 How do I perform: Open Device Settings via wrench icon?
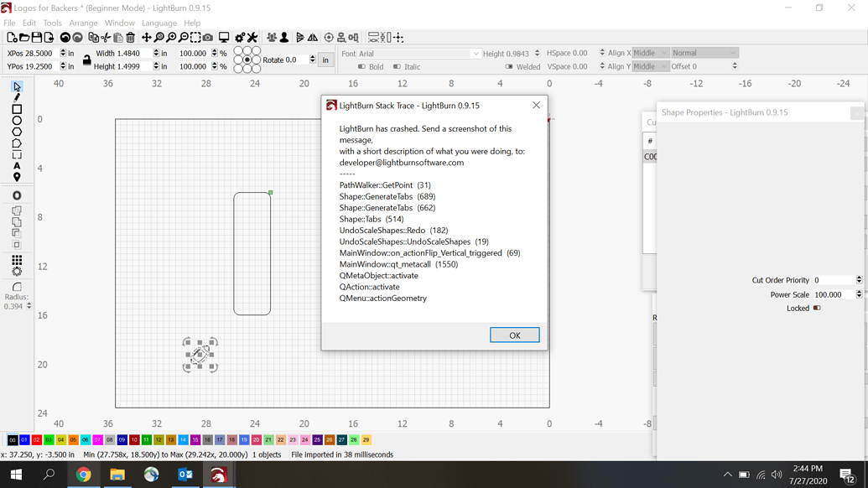coord(252,37)
